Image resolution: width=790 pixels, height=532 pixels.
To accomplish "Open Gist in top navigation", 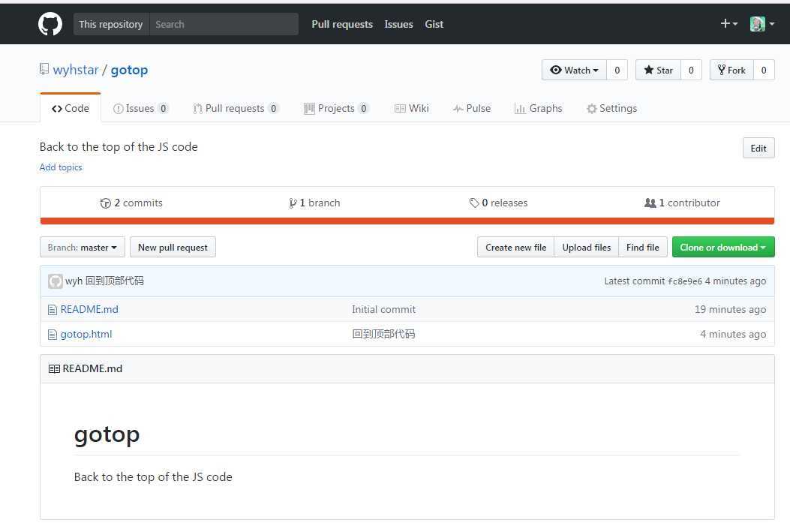I will point(434,24).
